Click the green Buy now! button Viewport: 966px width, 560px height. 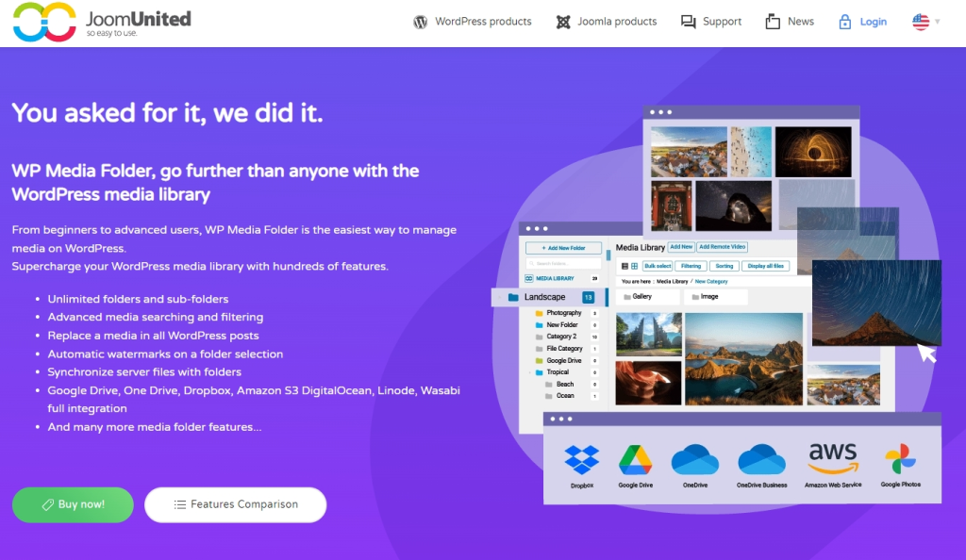(73, 504)
